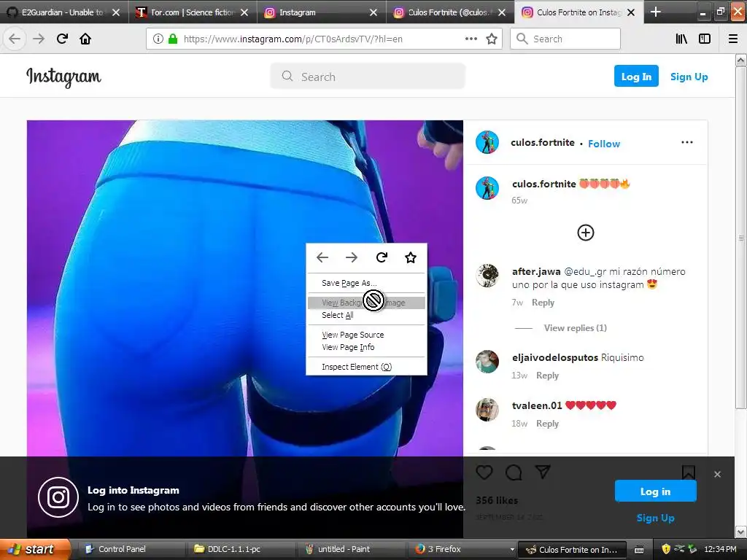Open untitled - Paint taskbar item
This screenshot has height=560, width=747.
tap(352, 549)
